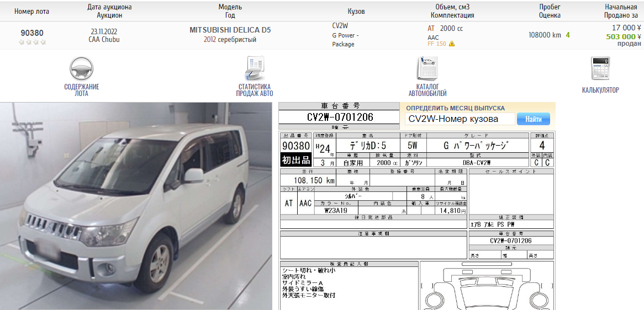Click the 2012 year link

pos(209,40)
